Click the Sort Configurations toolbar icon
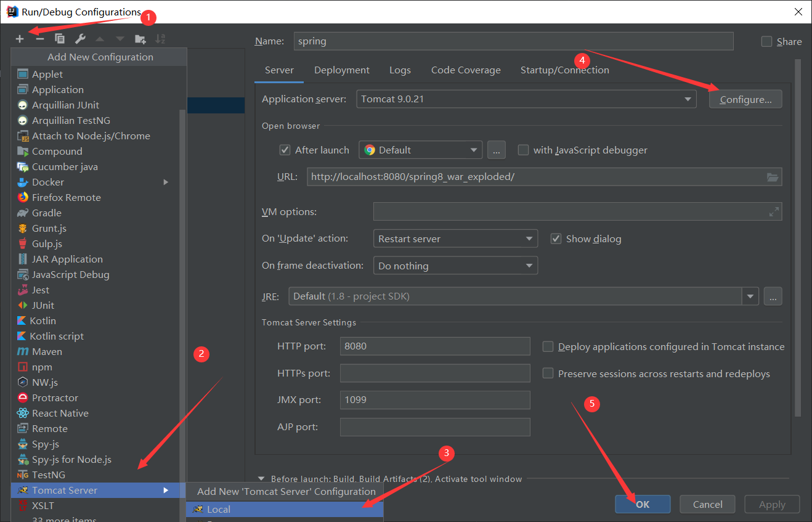 (160, 39)
